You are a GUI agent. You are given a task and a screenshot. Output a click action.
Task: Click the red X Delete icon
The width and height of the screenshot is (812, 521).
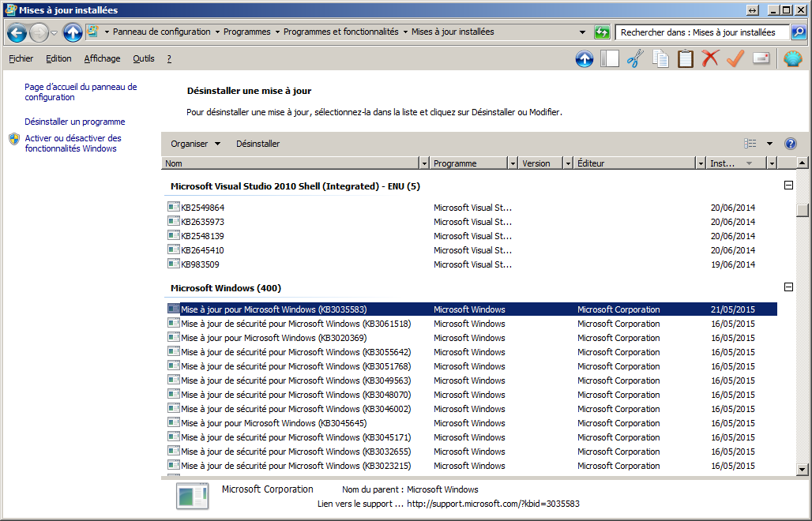(x=710, y=58)
